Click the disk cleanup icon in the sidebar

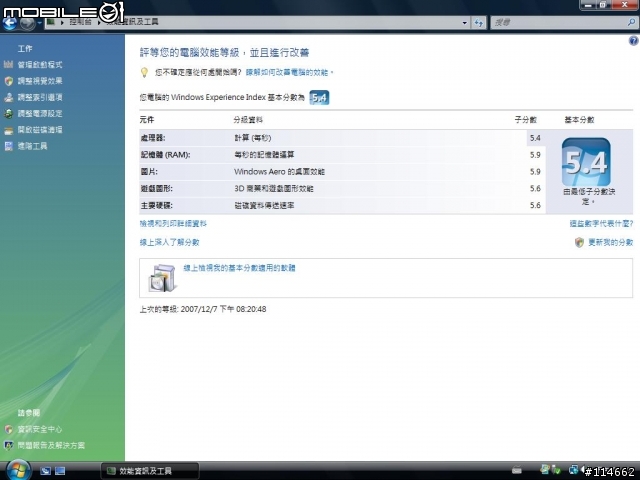point(9,131)
